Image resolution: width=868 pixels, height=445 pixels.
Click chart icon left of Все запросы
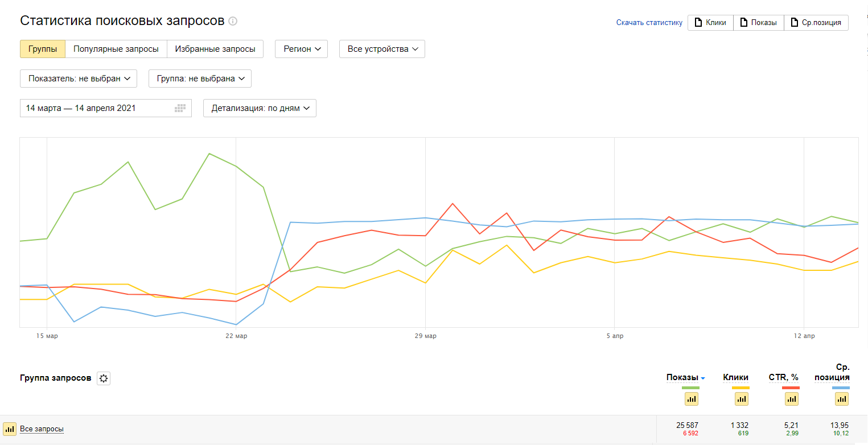click(x=10, y=429)
